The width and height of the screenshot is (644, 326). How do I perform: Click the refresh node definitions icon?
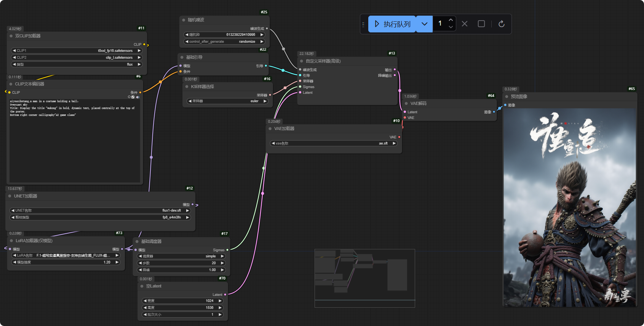click(502, 24)
